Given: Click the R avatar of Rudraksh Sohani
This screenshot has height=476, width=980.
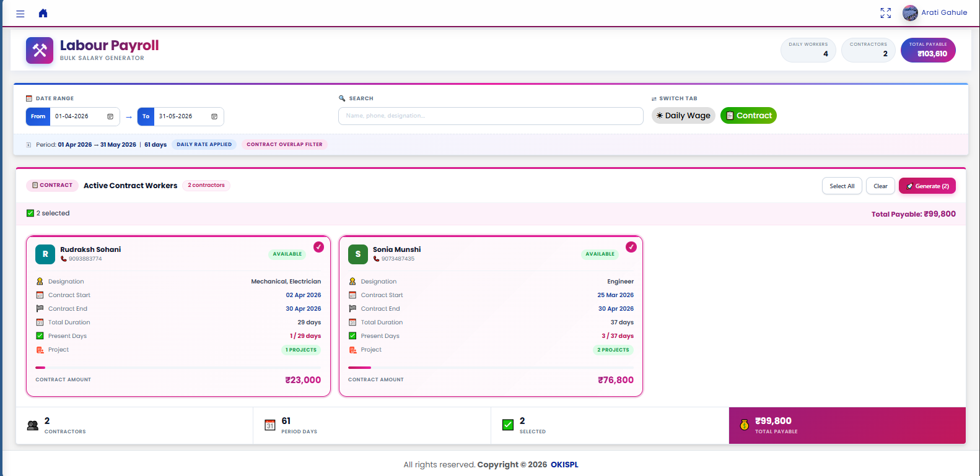Looking at the screenshot, I should [x=45, y=254].
